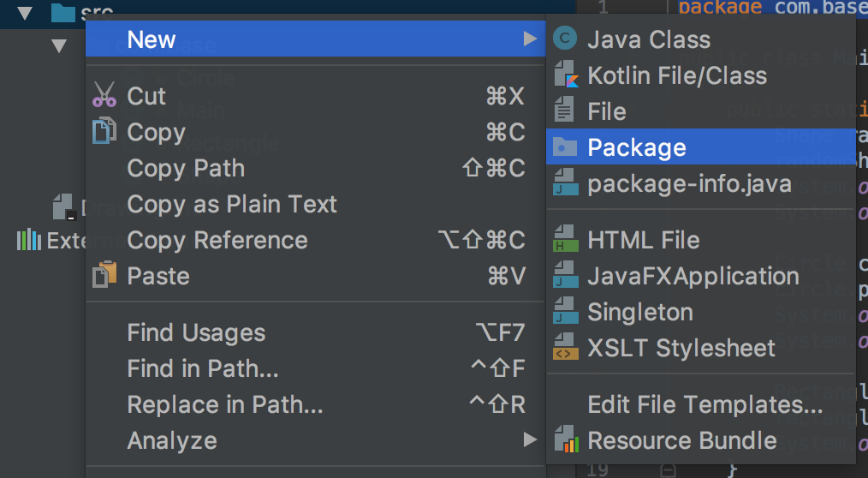Click the HTML File icon
Viewport: 868px width, 478px height.
[x=564, y=240]
